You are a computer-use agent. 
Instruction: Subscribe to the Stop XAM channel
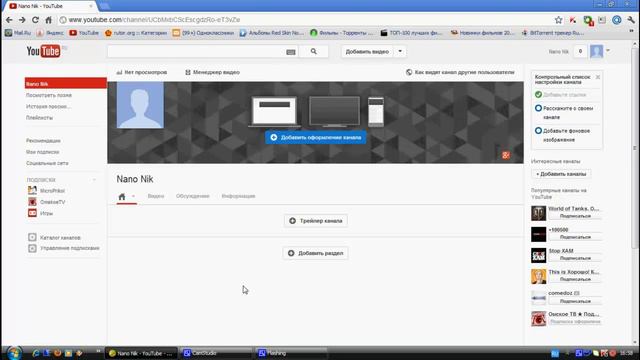pyautogui.click(x=575, y=258)
